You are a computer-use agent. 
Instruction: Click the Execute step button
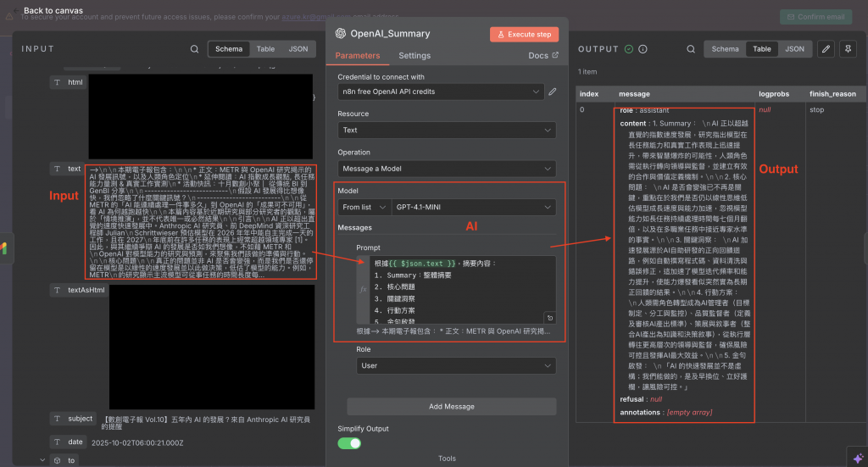click(524, 34)
